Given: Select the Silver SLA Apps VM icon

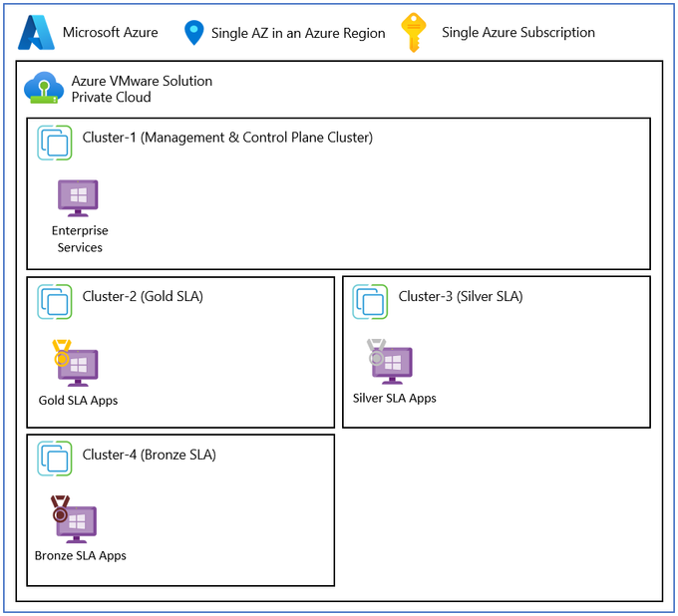Looking at the screenshot, I should [x=390, y=362].
